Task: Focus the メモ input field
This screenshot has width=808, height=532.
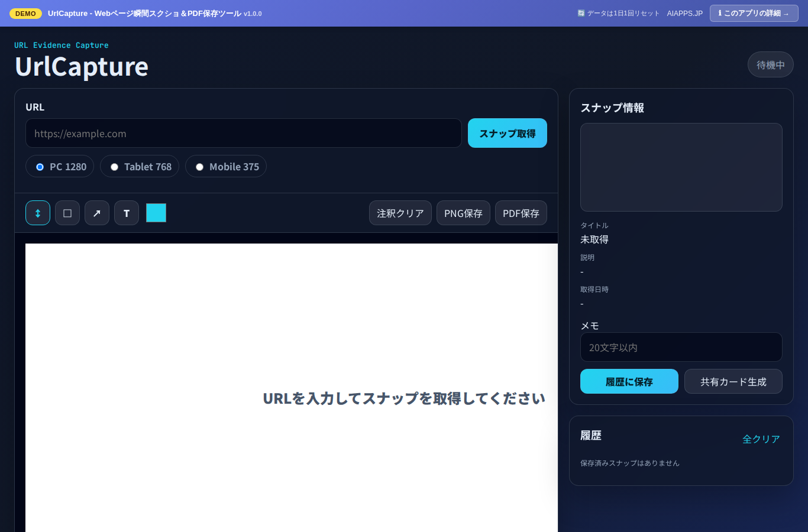Action: (681, 347)
